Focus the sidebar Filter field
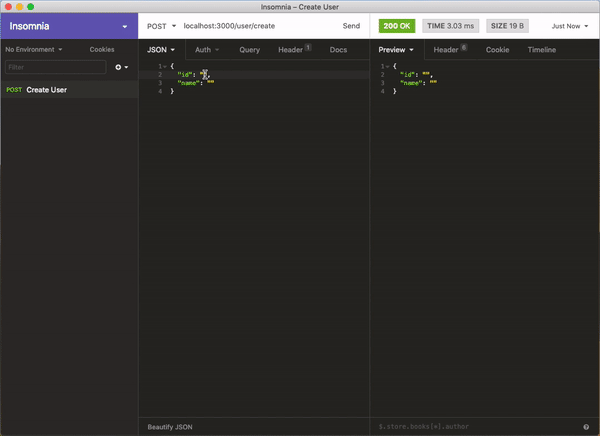The image size is (600, 436). (55, 67)
